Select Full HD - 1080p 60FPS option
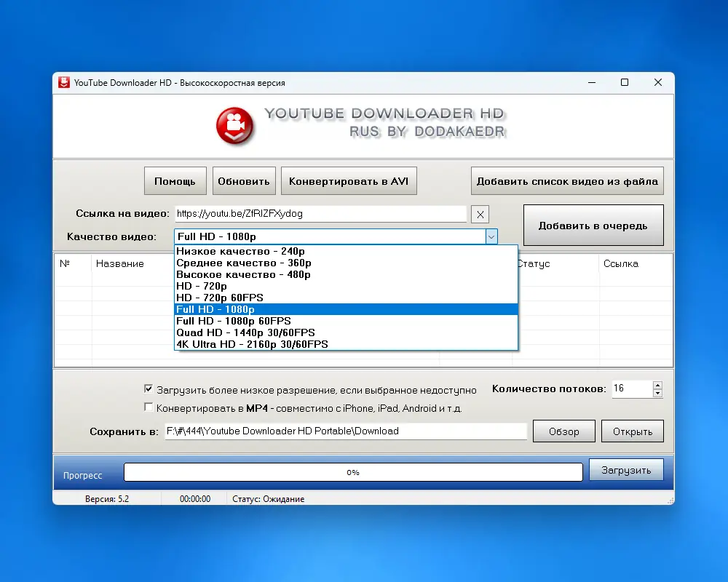728x582 pixels. coord(346,321)
